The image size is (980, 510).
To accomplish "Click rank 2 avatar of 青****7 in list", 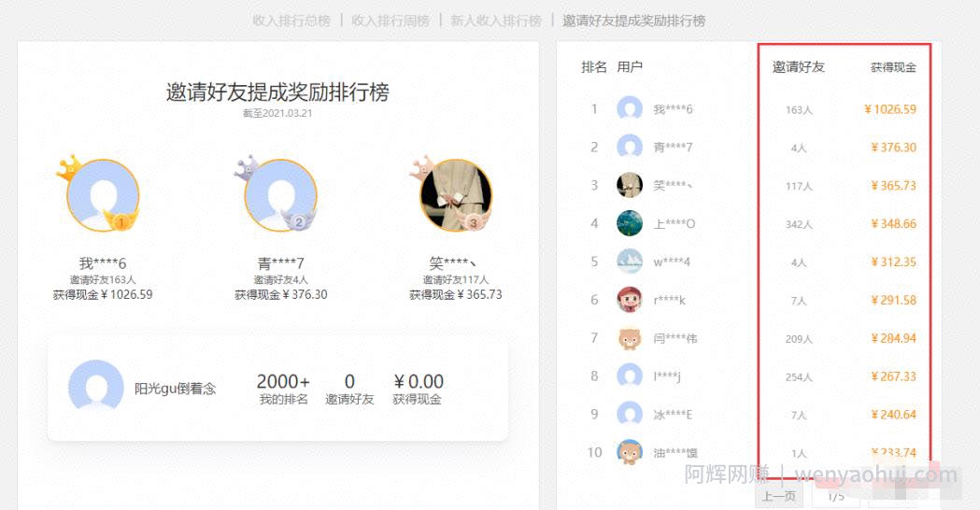I will click(x=630, y=147).
